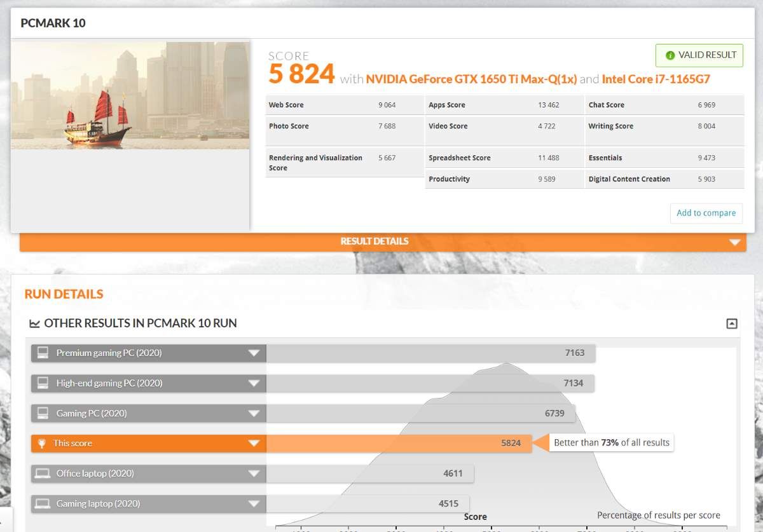This screenshot has height=532, width=763.
Task: Collapse the Other Results in PCMark 10 Run section
Action: pyautogui.click(x=732, y=324)
